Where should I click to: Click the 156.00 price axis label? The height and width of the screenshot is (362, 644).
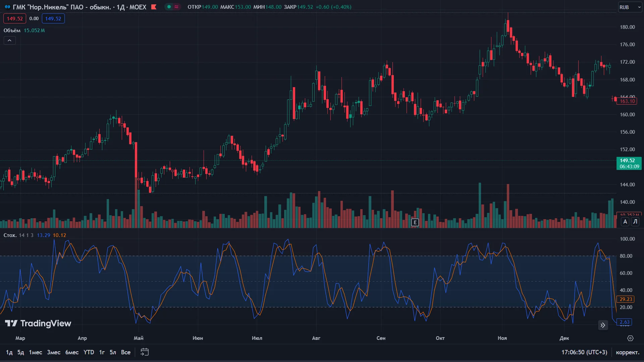pos(627,132)
